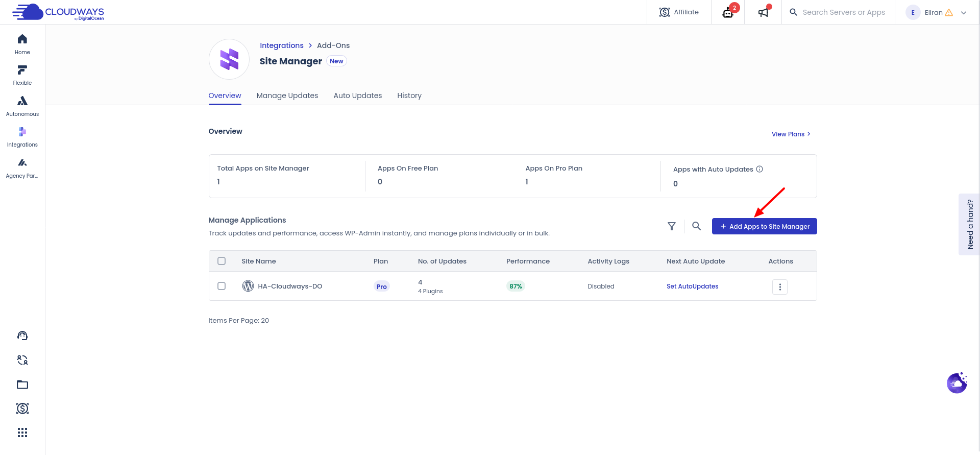Open the View Plans link
Image resolution: width=980 pixels, height=455 pixels.
791,134
